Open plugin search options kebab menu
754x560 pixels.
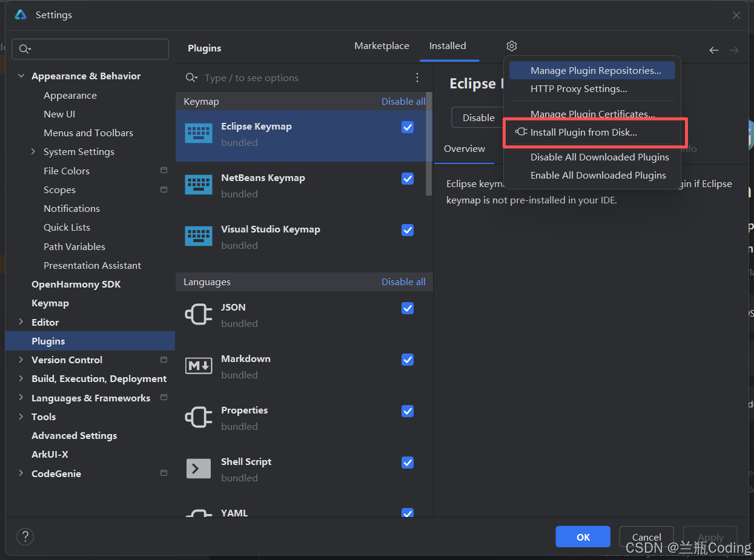pyautogui.click(x=417, y=77)
